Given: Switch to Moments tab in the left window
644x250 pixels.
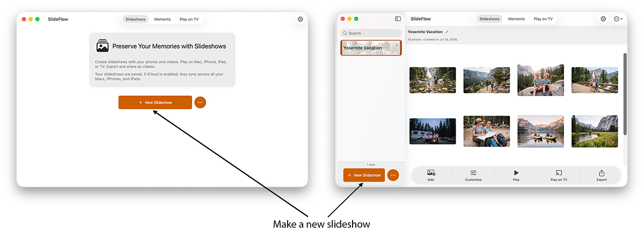Looking at the screenshot, I should (x=163, y=19).
